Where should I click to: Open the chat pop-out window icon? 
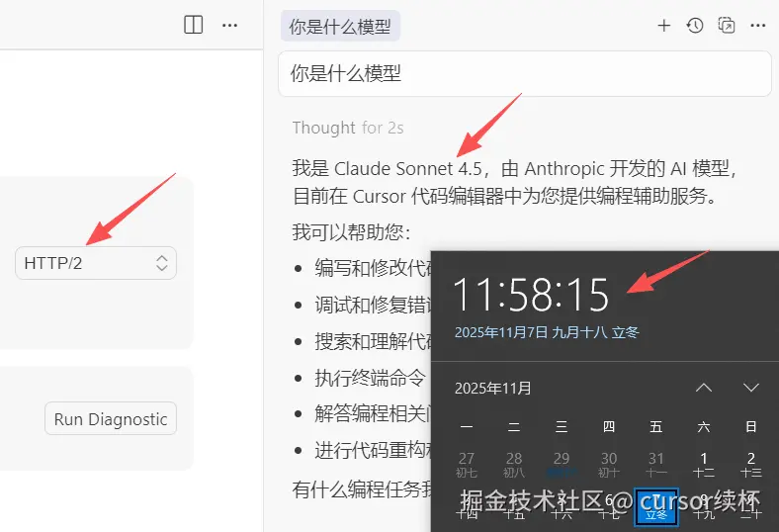click(x=727, y=25)
